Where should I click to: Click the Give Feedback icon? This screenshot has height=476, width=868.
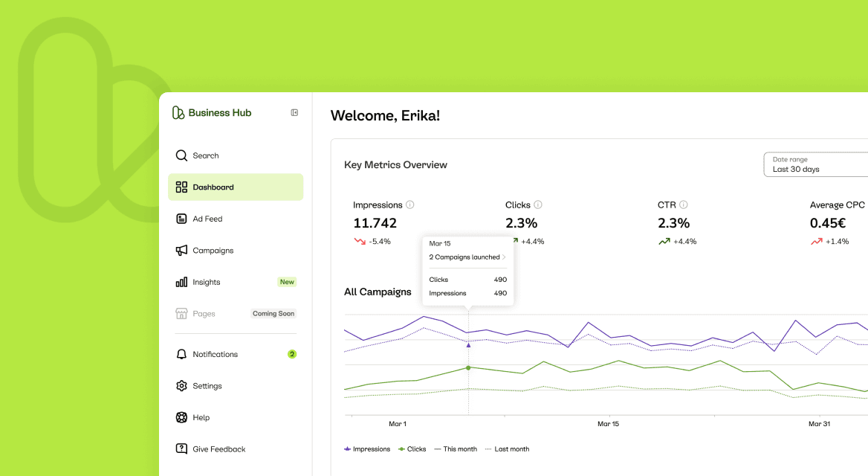click(x=181, y=448)
